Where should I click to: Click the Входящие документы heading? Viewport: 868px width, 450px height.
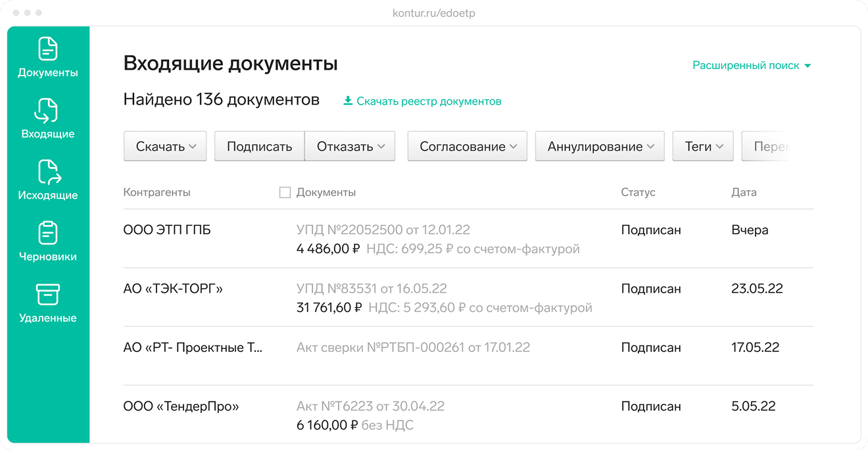[x=231, y=64]
